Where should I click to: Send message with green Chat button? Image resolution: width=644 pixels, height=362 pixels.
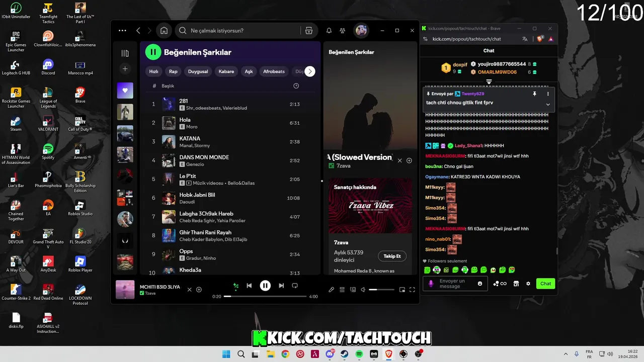pos(545,284)
